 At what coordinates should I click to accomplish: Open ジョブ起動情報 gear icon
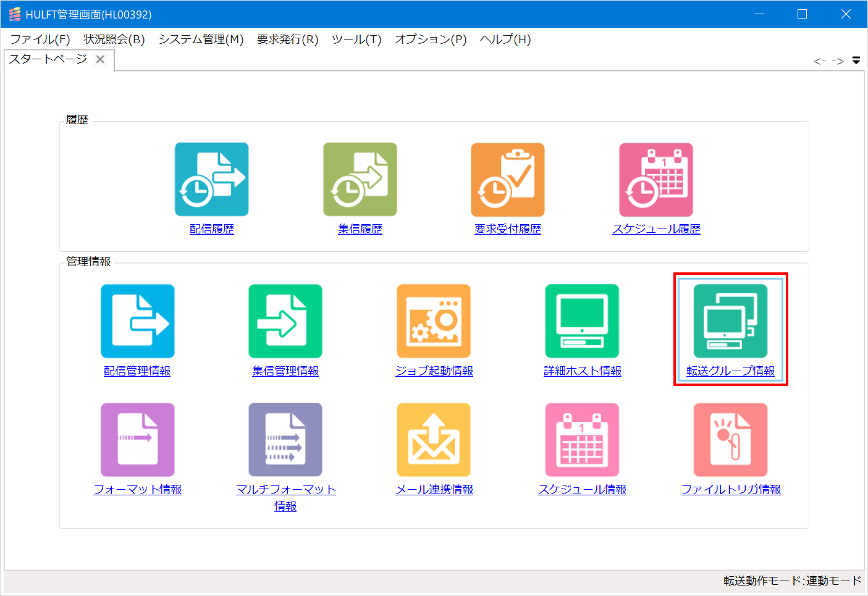(434, 321)
